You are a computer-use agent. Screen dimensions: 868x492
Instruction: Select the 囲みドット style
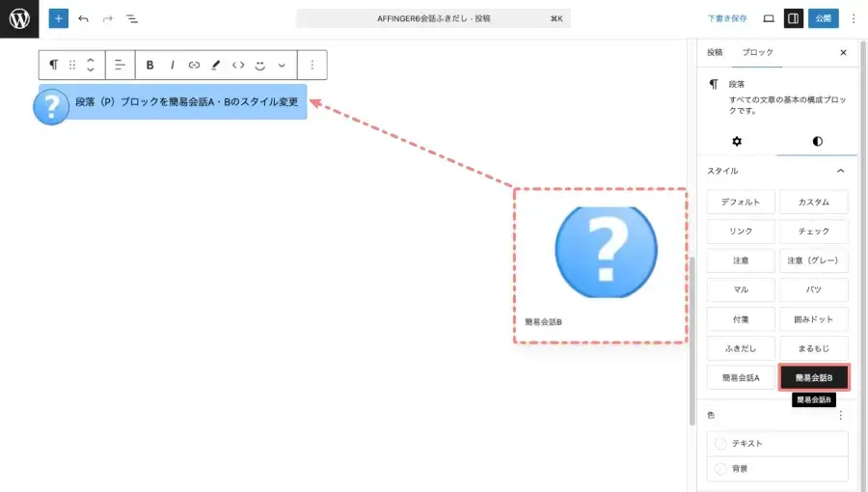coord(813,319)
